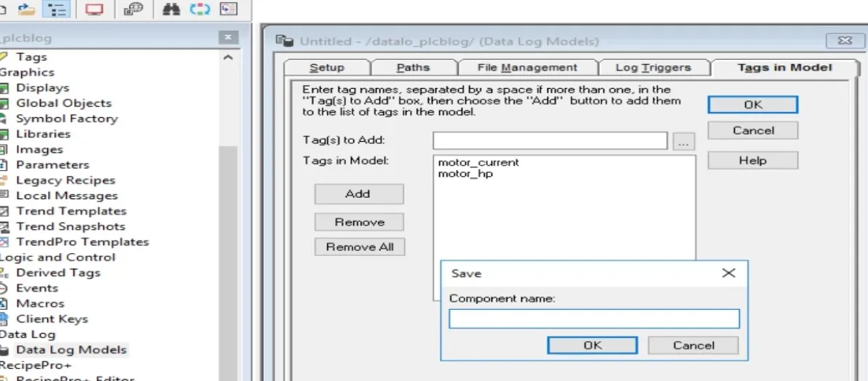Select Images in the Explorer tree
Image resolution: width=868 pixels, height=381 pixels.
(x=39, y=150)
